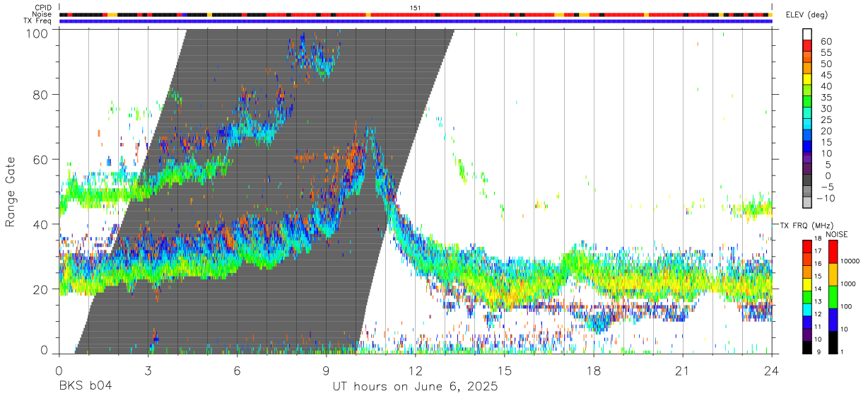Click the black 9 MHz TX frequency swatch
Image resolution: width=868 pixels, height=401 pixels.
coord(807,347)
